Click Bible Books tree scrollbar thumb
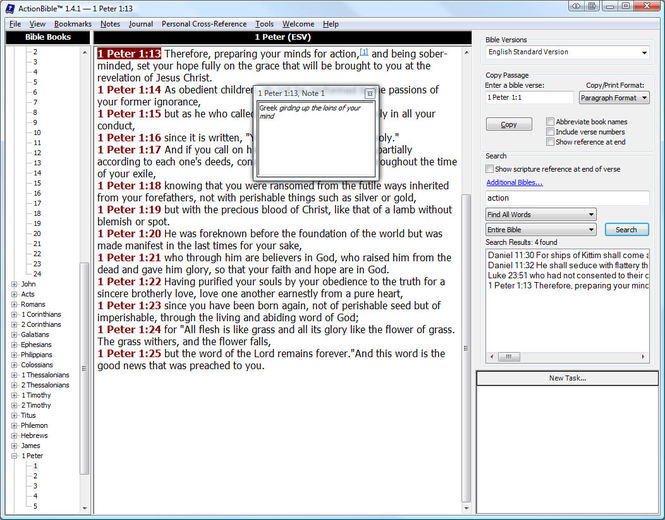 (x=84, y=368)
